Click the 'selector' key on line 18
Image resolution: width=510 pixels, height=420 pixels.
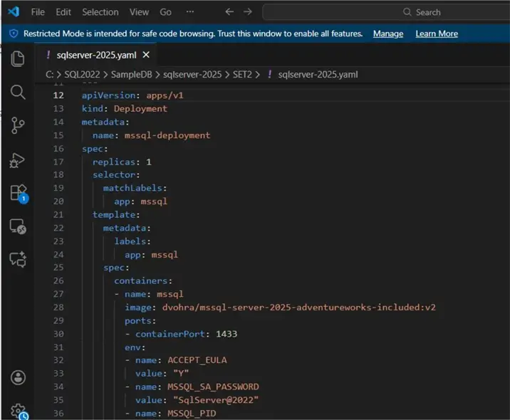pos(114,175)
